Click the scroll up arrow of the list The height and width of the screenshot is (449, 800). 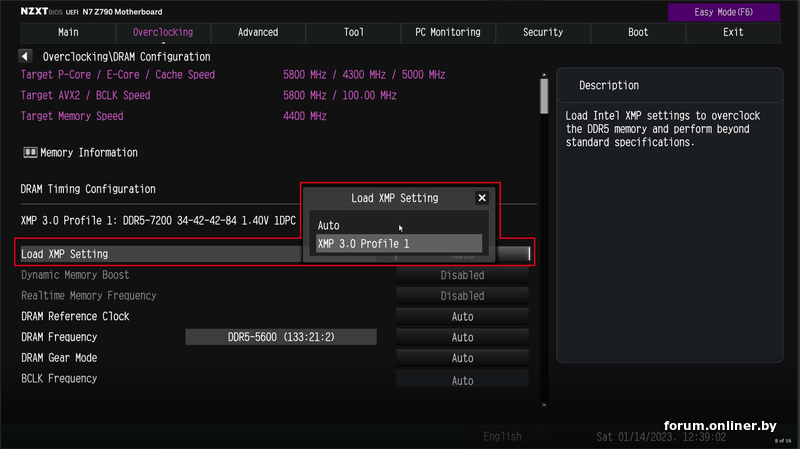[x=544, y=75]
